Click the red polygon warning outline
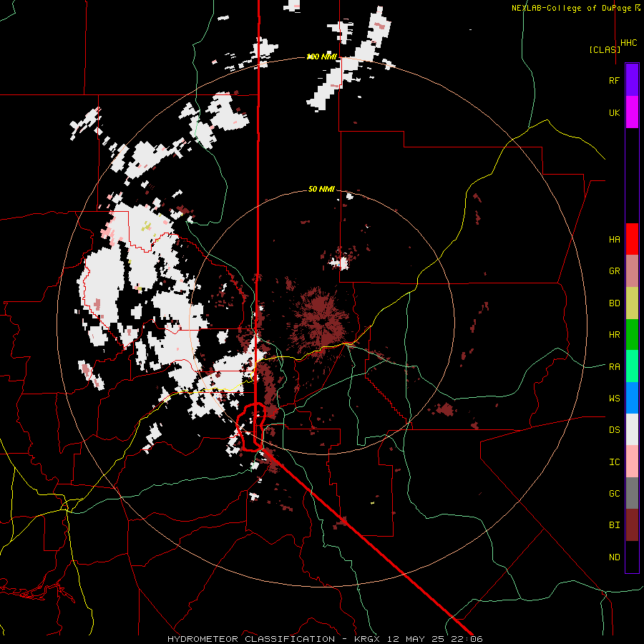 point(251,427)
